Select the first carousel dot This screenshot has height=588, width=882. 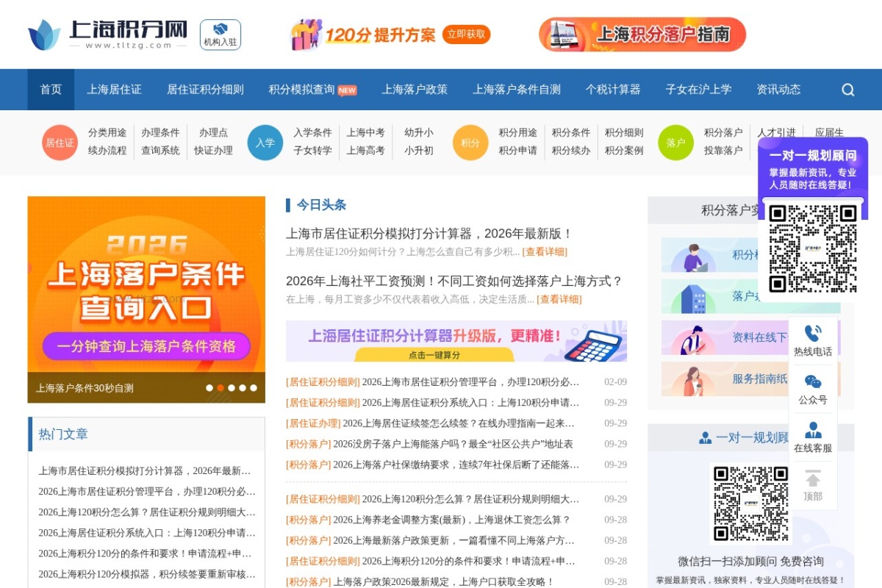pos(209,388)
